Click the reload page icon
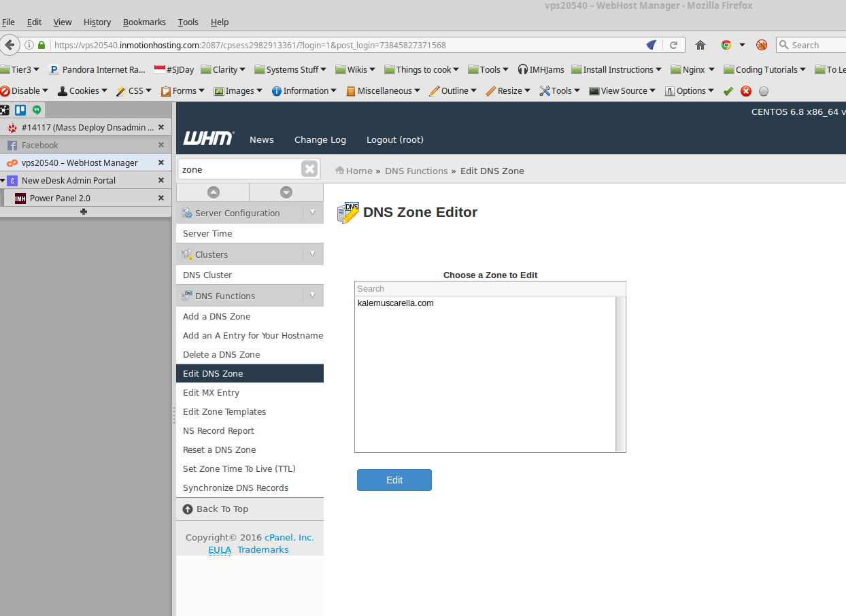The image size is (846, 616). pyautogui.click(x=673, y=45)
